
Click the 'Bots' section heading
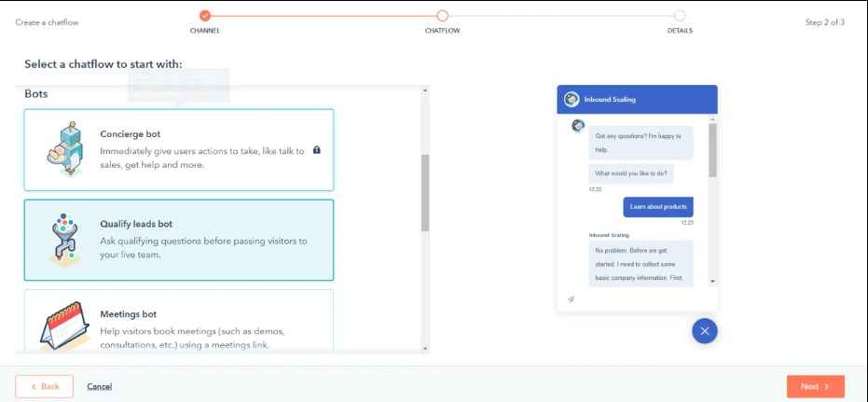coord(36,94)
